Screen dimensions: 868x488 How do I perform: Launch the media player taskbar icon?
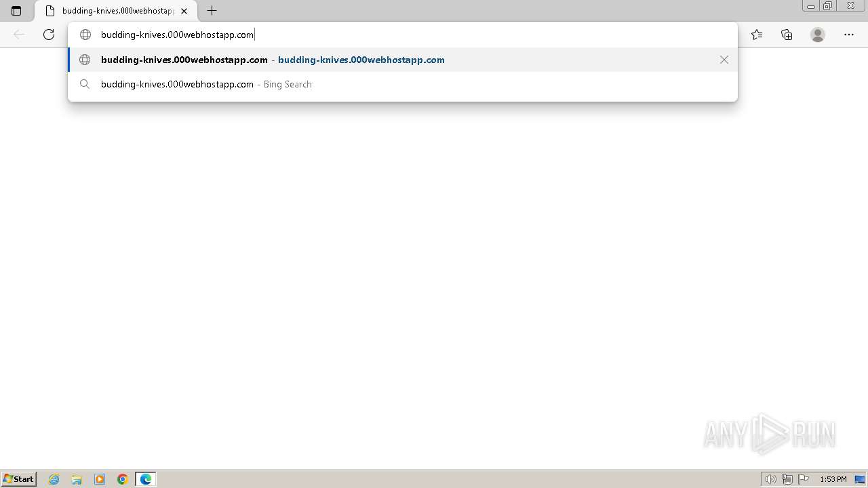(100, 479)
